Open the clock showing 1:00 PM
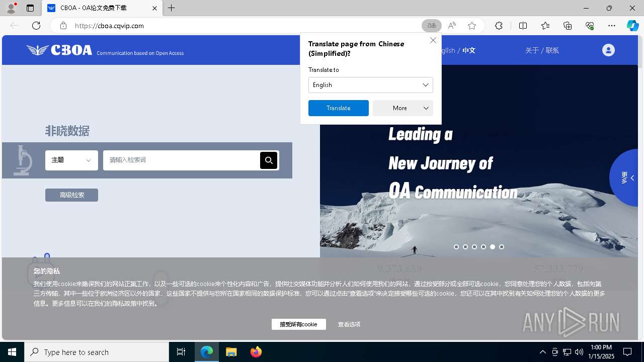This screenshot has height=362, width=644. click(601, 352)
